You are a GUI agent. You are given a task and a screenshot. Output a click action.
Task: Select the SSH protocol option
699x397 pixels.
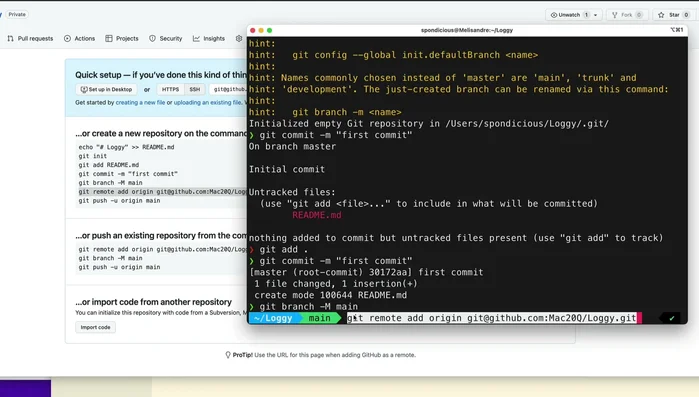click(195, 90)
